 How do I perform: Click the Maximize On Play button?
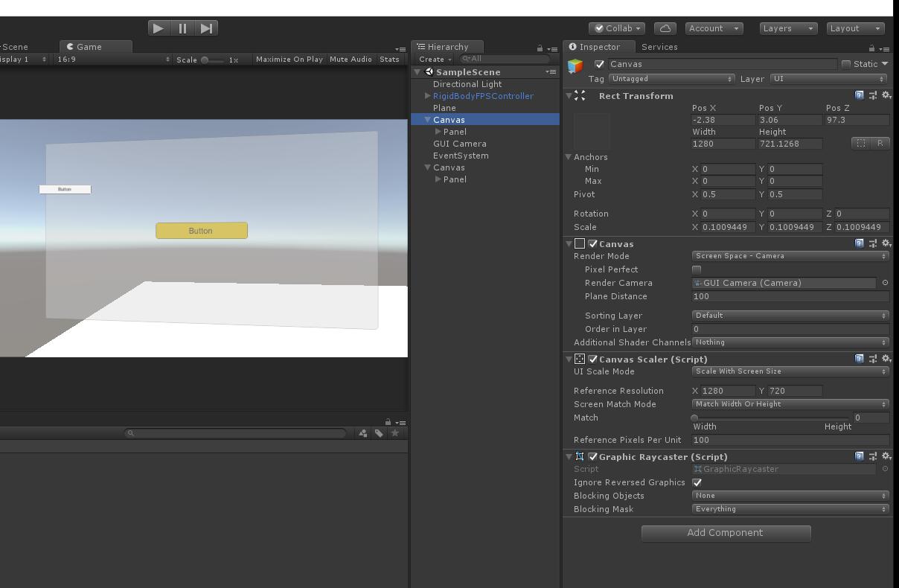tap(289, 60)
